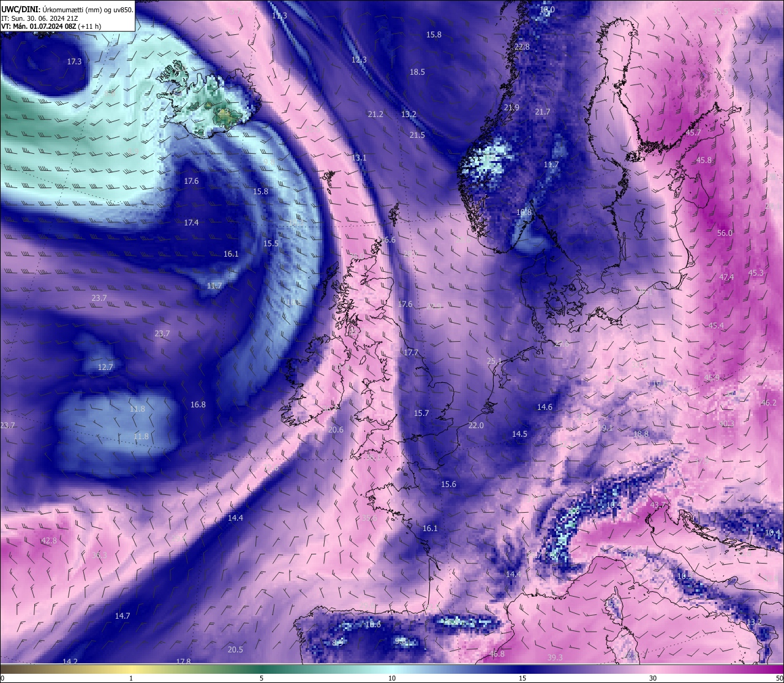Click the 20.6 value south of Ireland

click(336, 430)
